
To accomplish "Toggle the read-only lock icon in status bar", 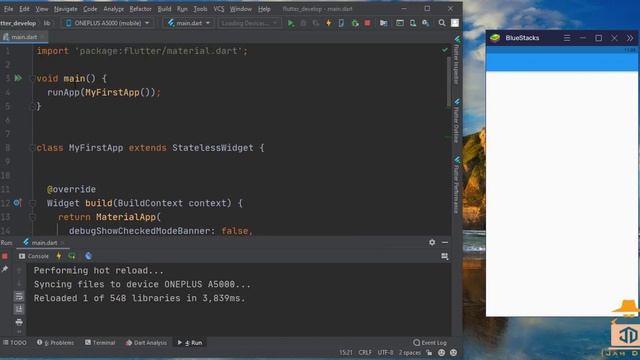I will 429,353.
